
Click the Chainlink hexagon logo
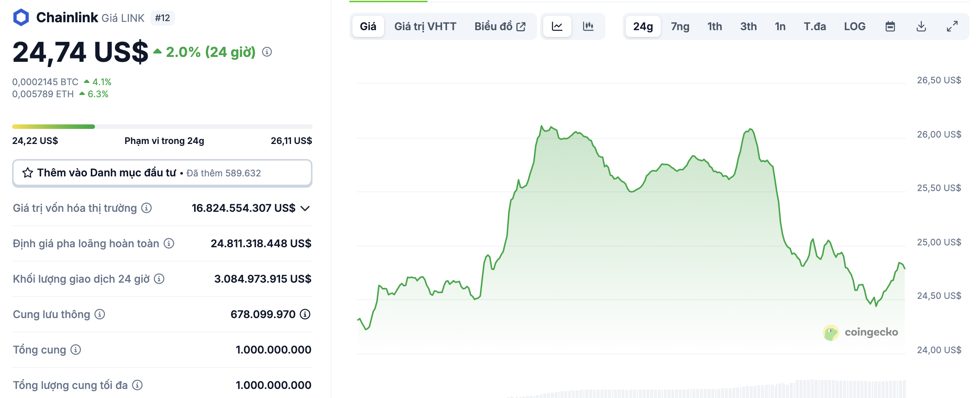21,17
